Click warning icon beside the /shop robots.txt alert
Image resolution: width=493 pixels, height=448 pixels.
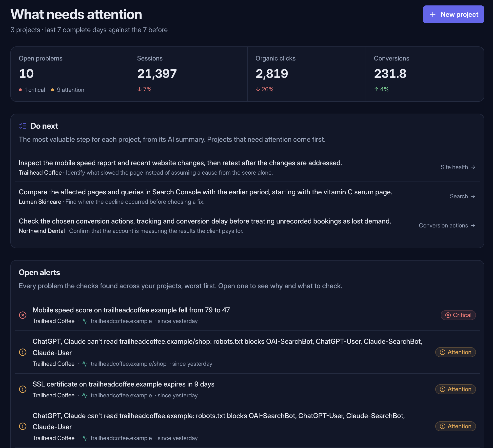pyautogui.click(x=23, y=352)
